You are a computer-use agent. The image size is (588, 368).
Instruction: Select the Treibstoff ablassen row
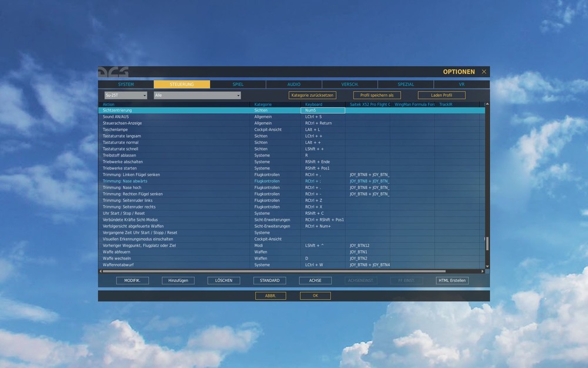(292, 155)
